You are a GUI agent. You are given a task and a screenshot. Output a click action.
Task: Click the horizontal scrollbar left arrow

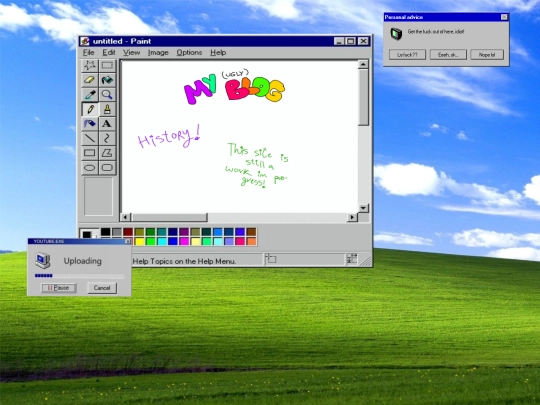[125, 217]
